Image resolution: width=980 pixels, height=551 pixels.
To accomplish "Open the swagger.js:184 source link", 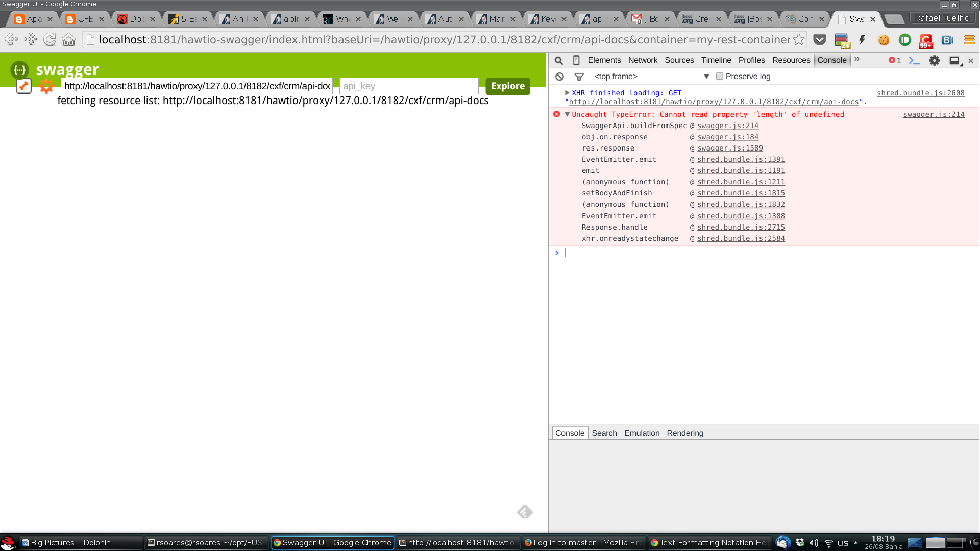I will [727, 137].
